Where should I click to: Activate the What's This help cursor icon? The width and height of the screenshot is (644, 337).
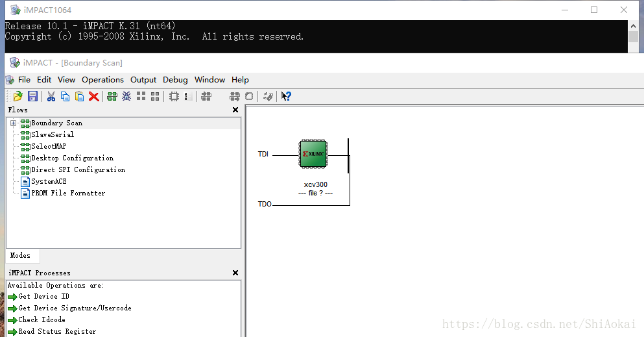pos(286,96)
